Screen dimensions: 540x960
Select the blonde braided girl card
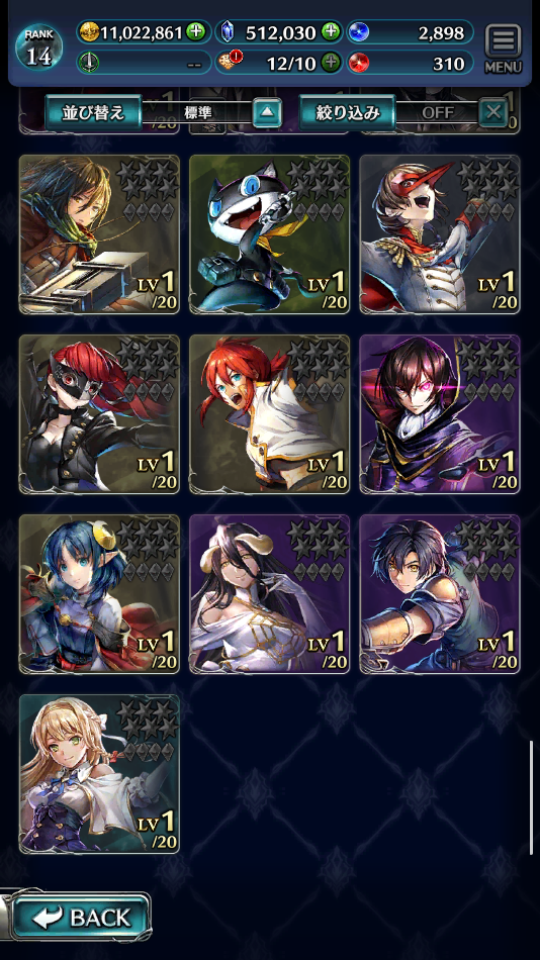99,774
